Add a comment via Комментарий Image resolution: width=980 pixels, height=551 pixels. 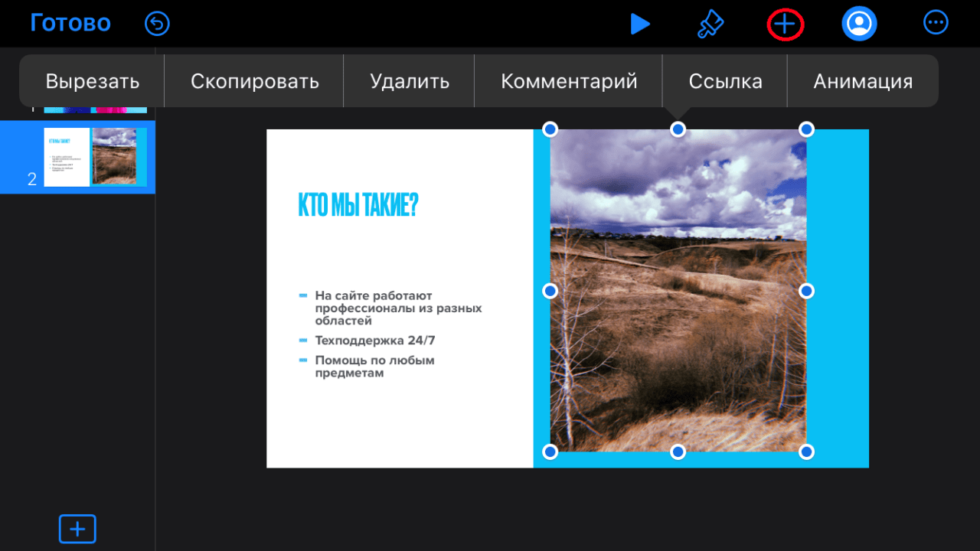[569, 81]
